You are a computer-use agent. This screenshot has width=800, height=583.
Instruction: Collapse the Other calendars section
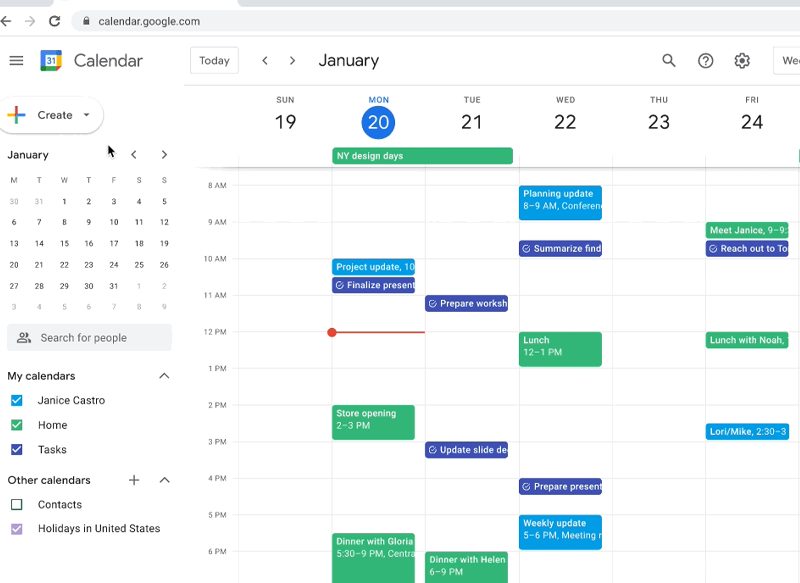tap(164, 480)
